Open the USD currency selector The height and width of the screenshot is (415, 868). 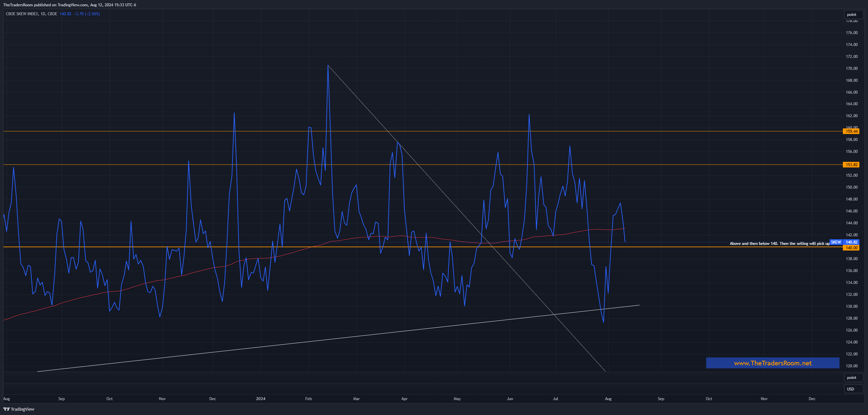pyautogui.click(x=853, y=389)
